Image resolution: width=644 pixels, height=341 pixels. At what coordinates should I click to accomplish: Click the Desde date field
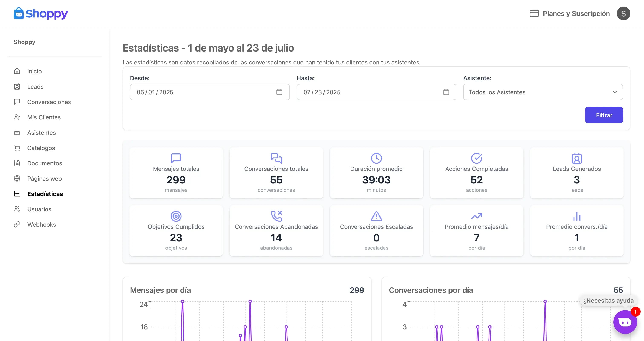point(210,92)
